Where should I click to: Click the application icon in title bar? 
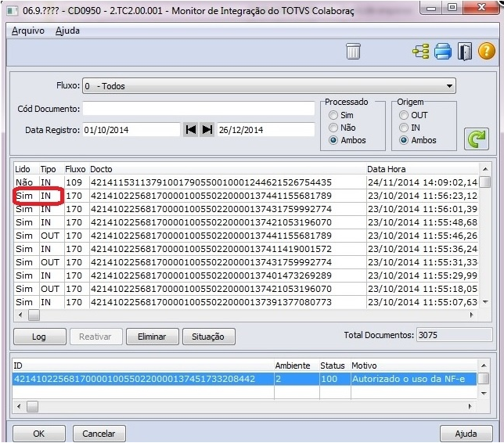13,11
